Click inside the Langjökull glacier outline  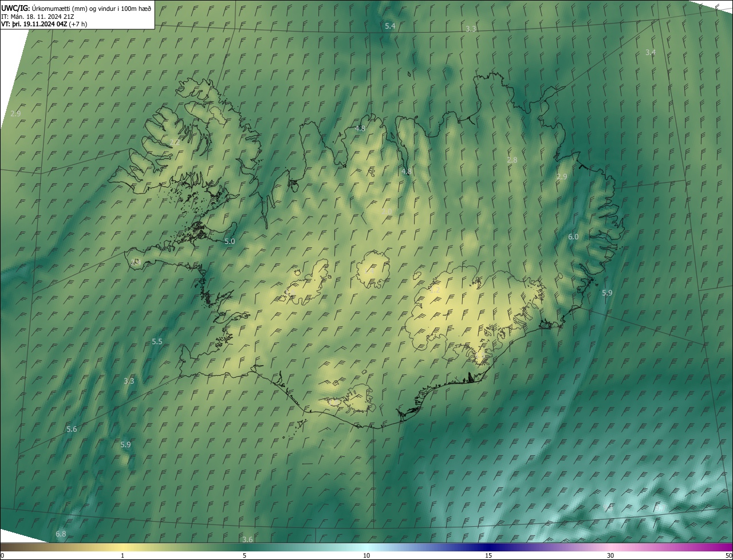309,283
